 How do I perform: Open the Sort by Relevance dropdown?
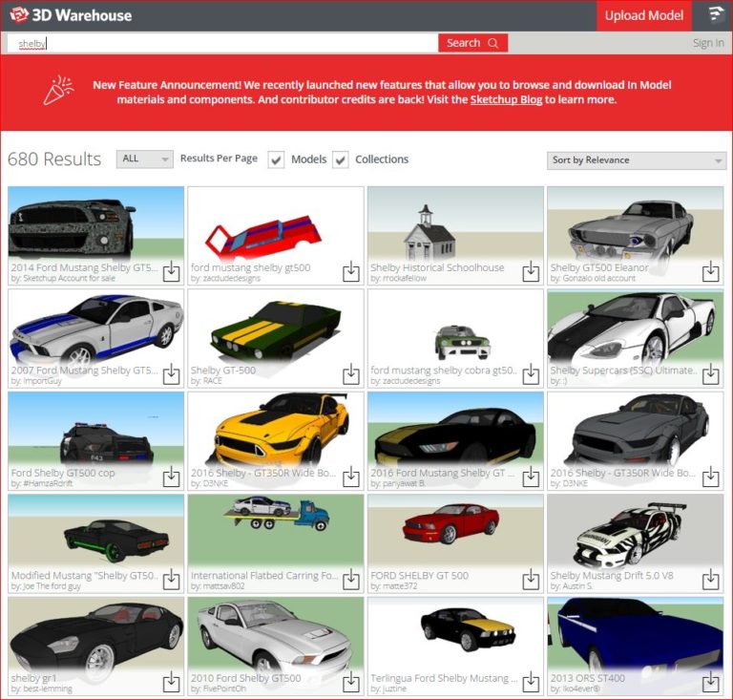pyautogui.click(x=637, y=160)
